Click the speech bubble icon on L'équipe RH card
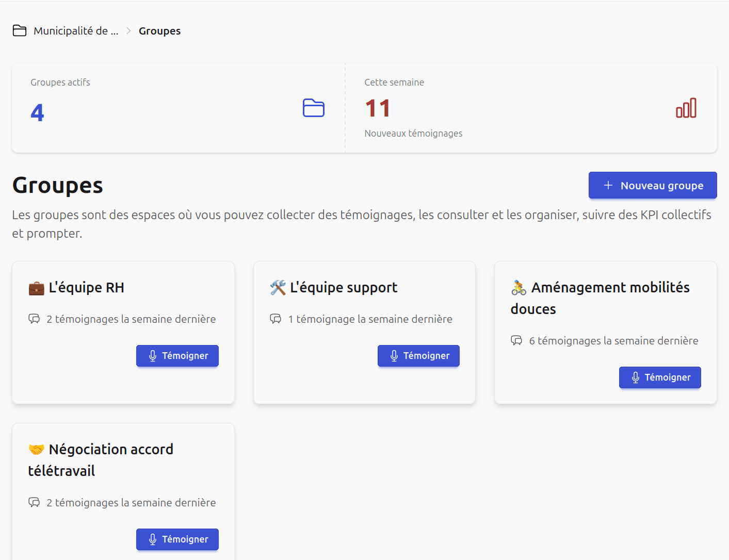 34,319
